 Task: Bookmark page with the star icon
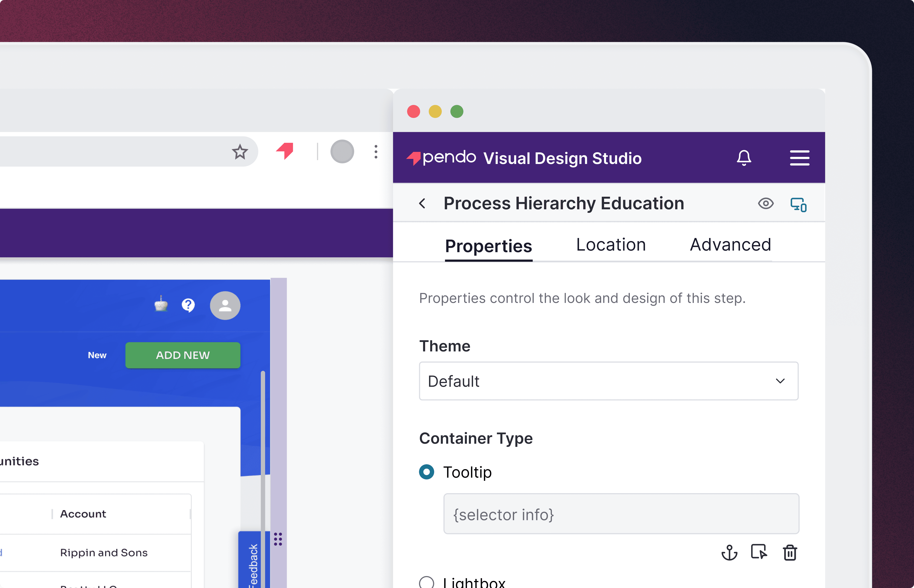tap(240, 152)
